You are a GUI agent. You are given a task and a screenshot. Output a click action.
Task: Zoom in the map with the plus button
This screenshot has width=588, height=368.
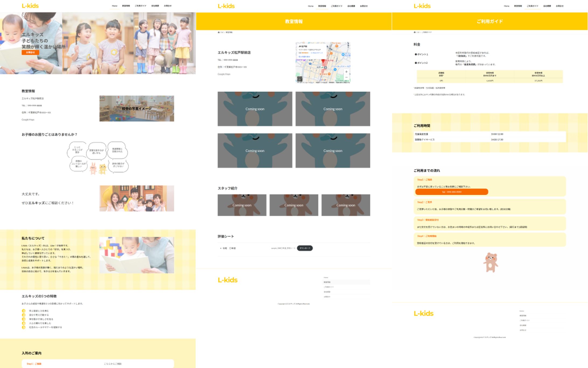pyautogui.click(x=346, y=72)
